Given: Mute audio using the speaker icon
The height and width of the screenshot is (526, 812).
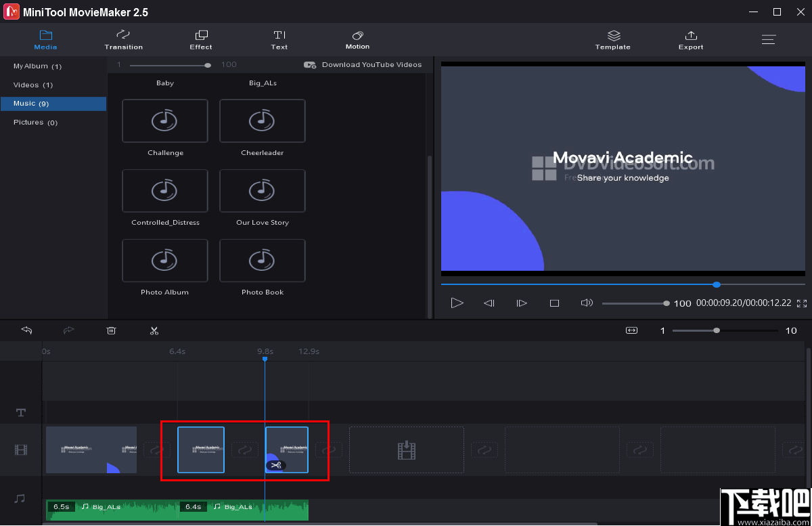Looking at the screenshot, I should pyautogui.click(x=587, y=303).
